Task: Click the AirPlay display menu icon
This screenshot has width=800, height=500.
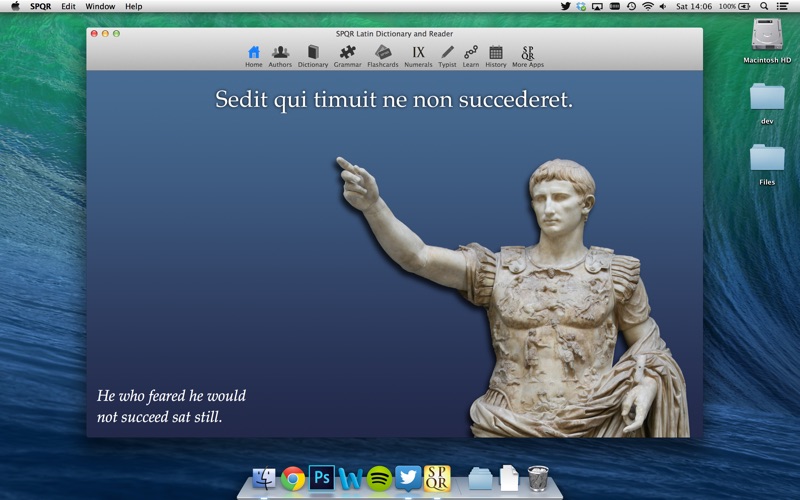Action: coord(597,6)
